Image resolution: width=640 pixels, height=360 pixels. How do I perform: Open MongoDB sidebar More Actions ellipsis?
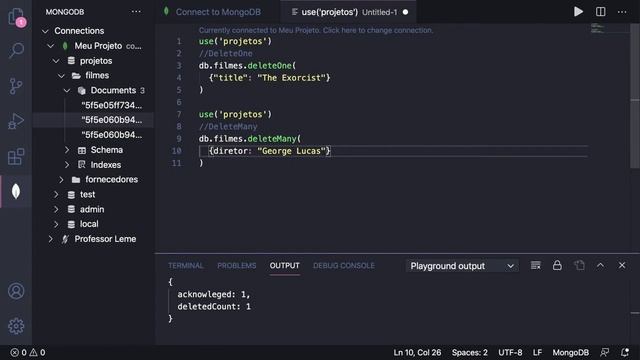(136, 12)
